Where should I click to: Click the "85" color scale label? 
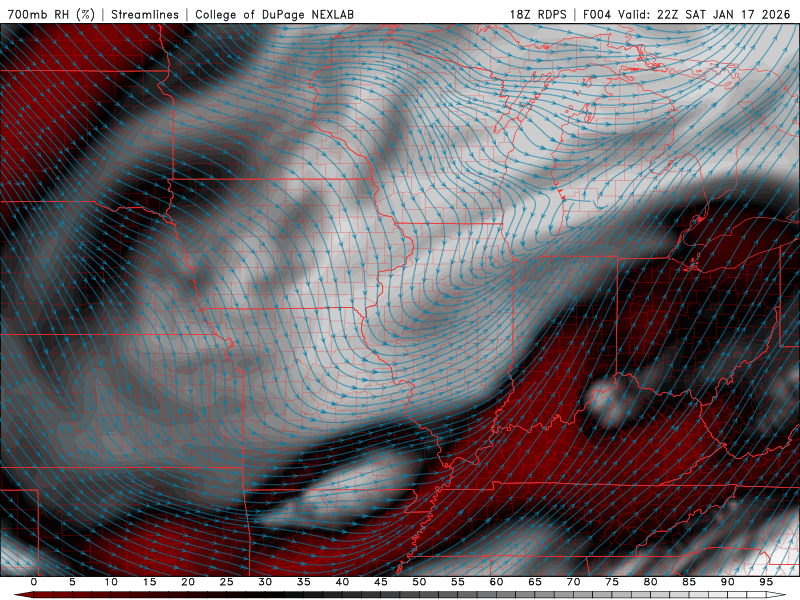point(689,582)
